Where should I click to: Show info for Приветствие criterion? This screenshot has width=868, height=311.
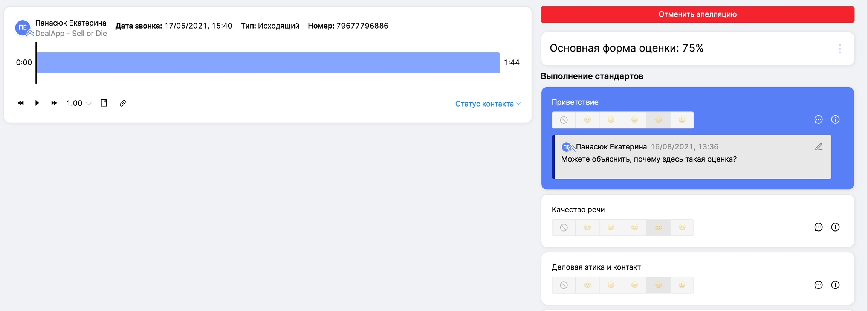pos(835,120)
